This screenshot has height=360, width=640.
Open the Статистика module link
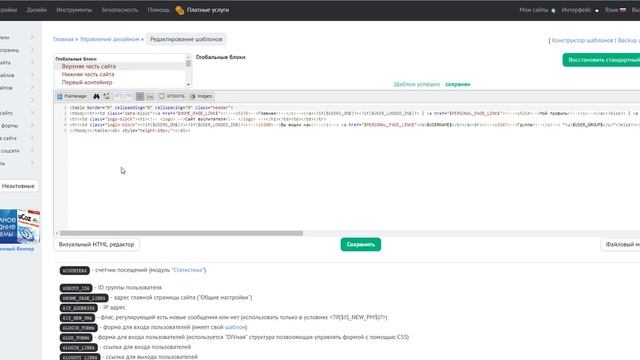click(x=188, y=270)
